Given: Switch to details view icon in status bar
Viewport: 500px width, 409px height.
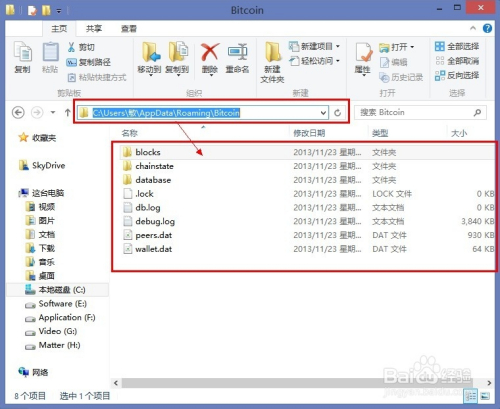Looking at the screenshot, I should 471,396.
